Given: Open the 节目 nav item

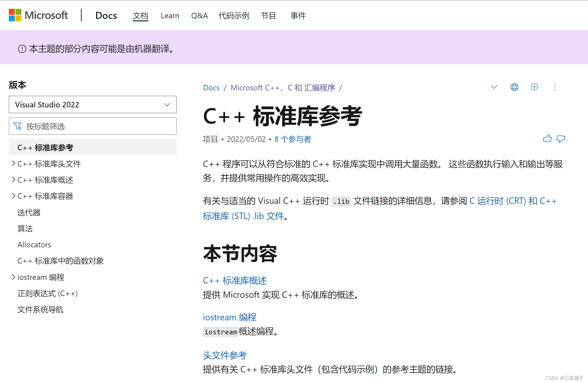Looking at the screenshot, I should click(x=268, y=16).
